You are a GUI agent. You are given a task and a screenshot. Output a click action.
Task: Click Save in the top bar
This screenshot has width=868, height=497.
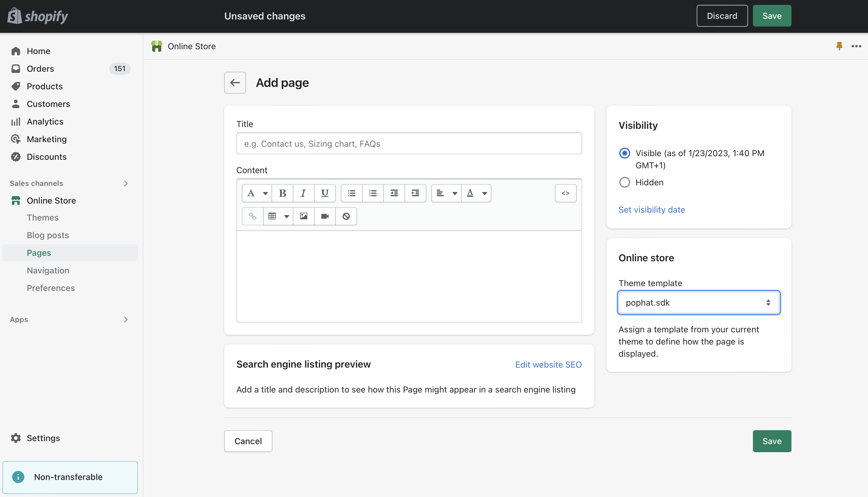click(x=772, y=16)
